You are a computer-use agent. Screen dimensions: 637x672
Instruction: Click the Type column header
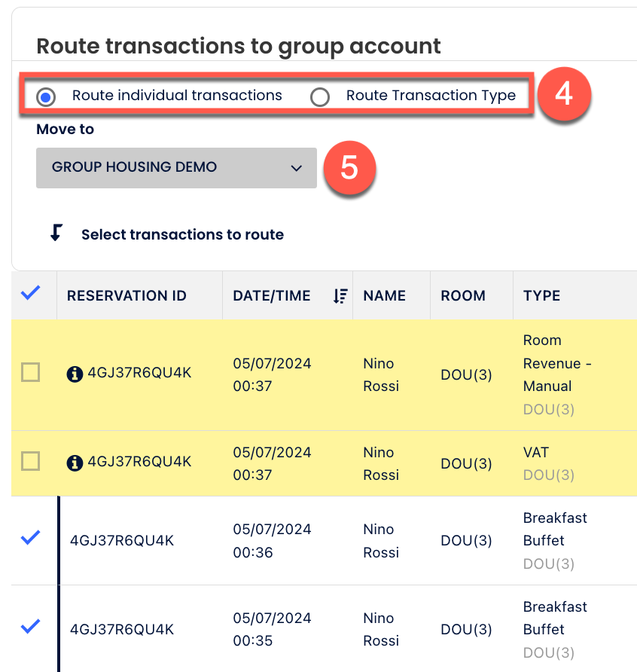[542, 296]
